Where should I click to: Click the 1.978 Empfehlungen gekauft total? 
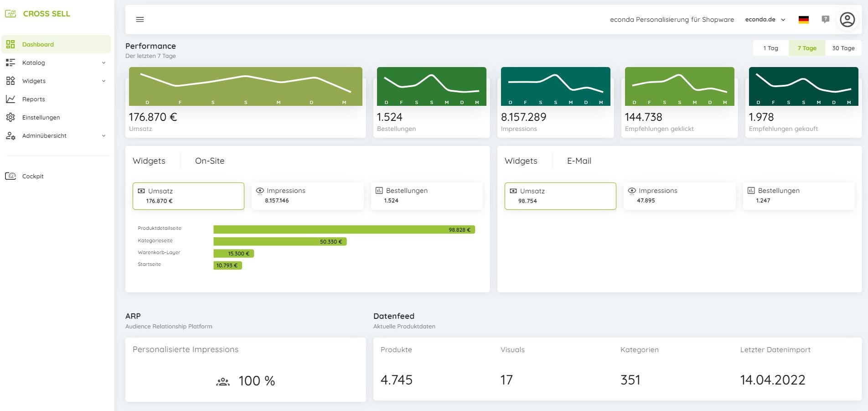[x=761, y=117]
